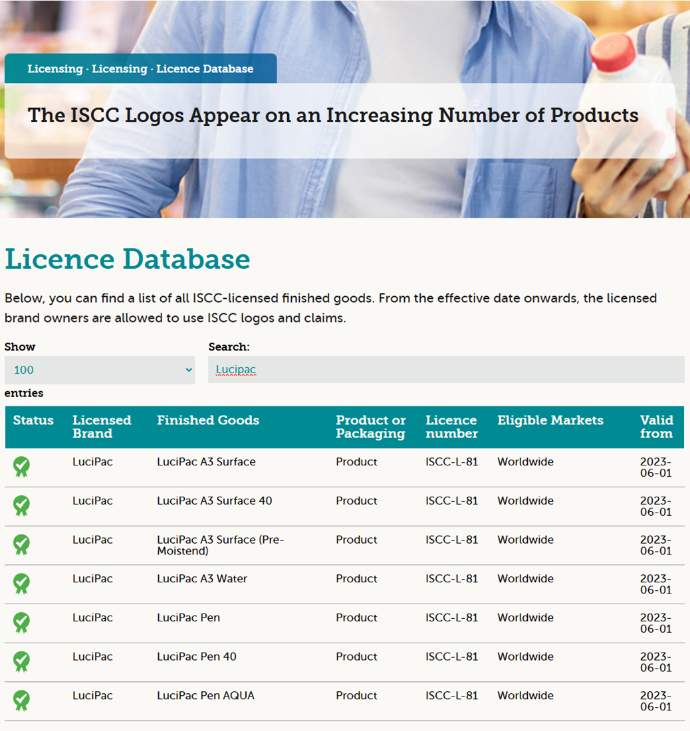Viewport: 690px width, 731px height.
Task: Select the 'LuciPac A3 Surface 40' cell
Action: coord(214,501)
